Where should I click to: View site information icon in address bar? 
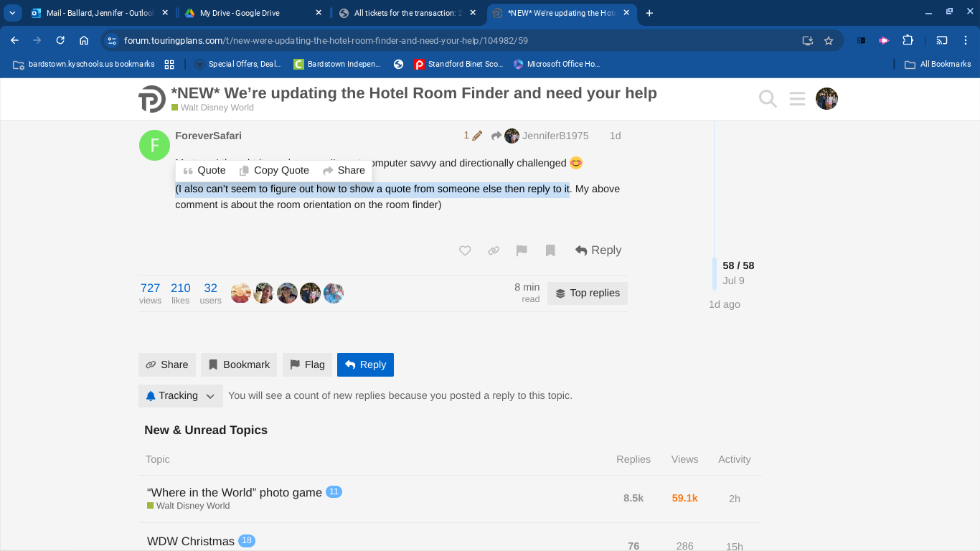111,41
